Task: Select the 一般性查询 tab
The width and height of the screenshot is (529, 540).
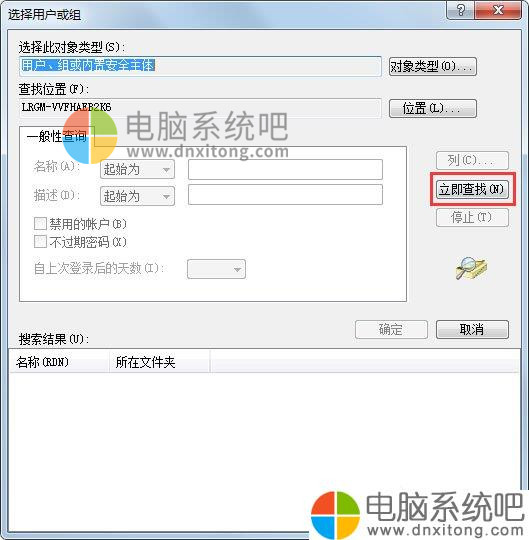Action: tap(57, 136)
